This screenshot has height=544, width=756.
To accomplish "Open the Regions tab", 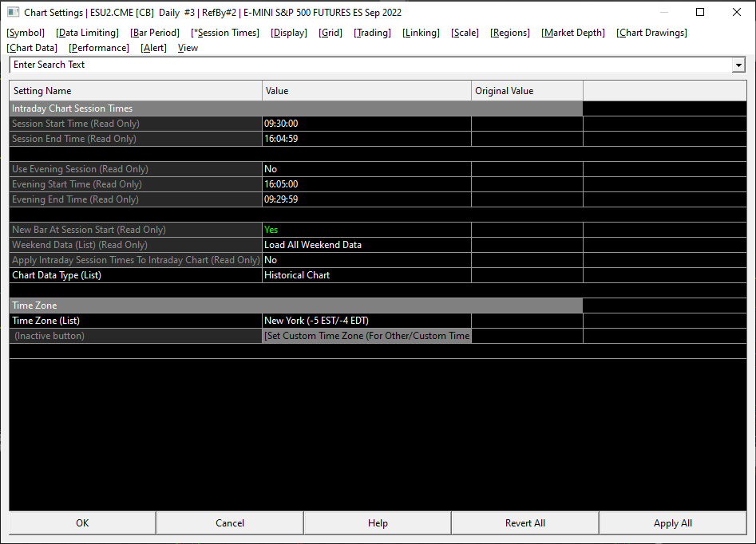I will tap(510, 33).
